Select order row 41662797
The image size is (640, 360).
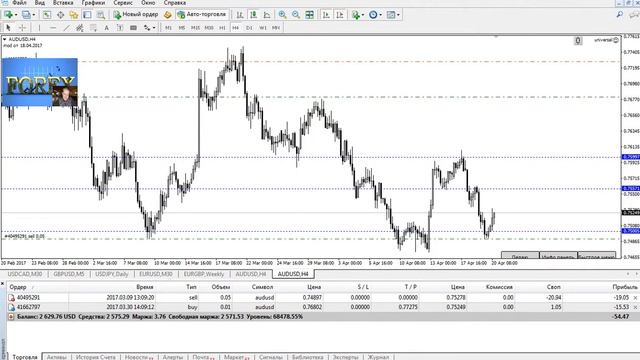pyautogui.click(x=322, y=307)
